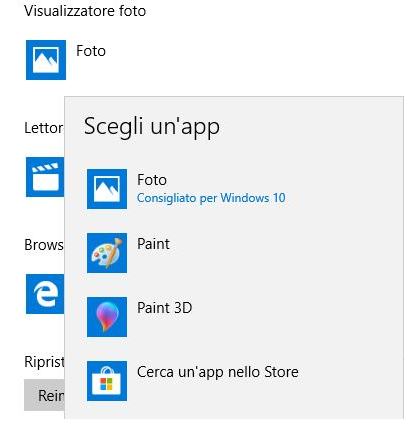The width and height of the screenshot is (409, 425).
Task: Click the partially hidden Browser label
Action: (44, 245)
